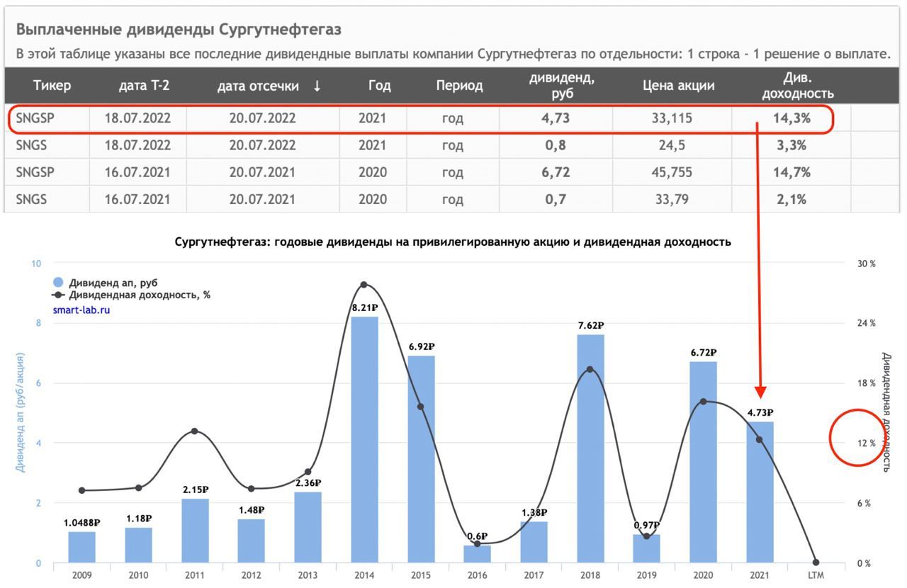Click the dividend value 0,7 in the table
This screenshot has width=907, height=588.
pyautogui.click(x=556, y=199)
